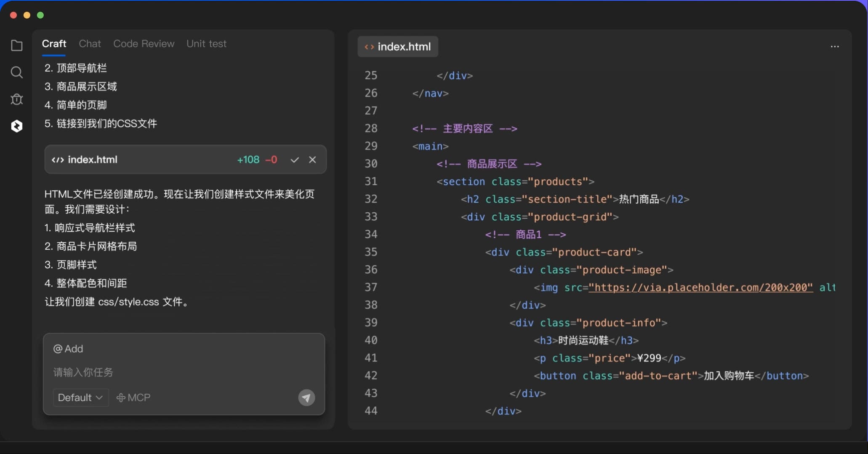868x454 pixels.
Task: Switch to the Unit test tab
Action: tap(206, 44)
